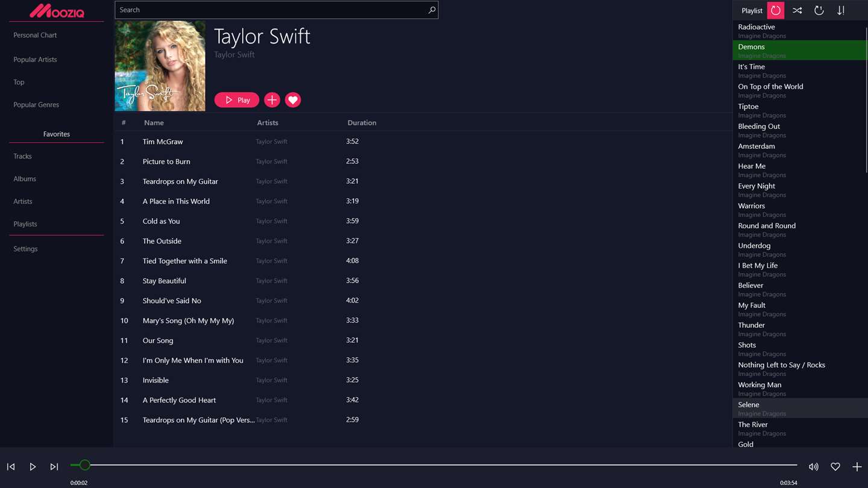Click artist Taylor Swift in Tim McGraw row
Image resolution: width=868 pixels, height=488 pixels.
click(271, 142)
